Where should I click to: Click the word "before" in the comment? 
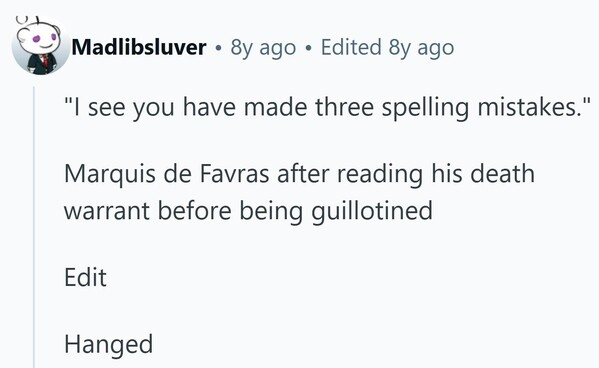coord(194,211)
